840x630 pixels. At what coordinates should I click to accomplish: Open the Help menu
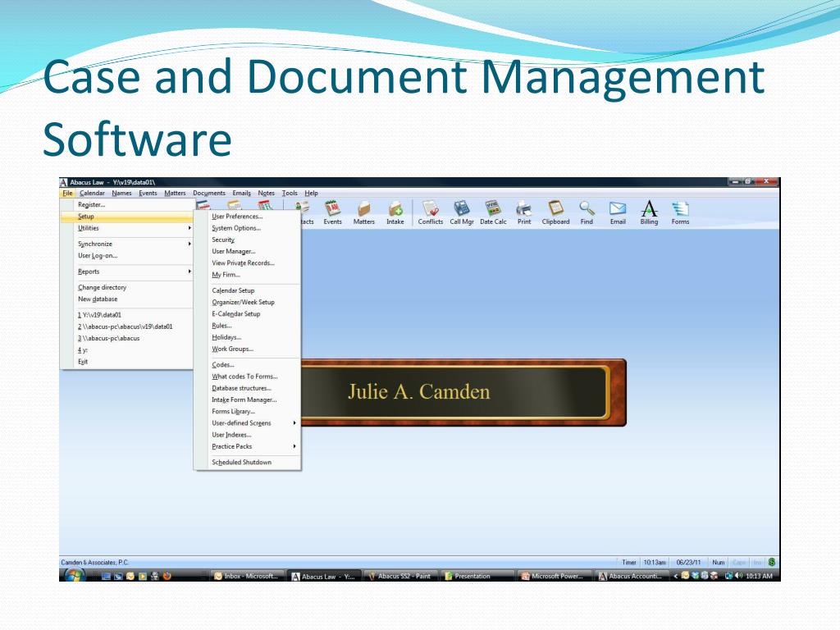(x=311, y=193)
